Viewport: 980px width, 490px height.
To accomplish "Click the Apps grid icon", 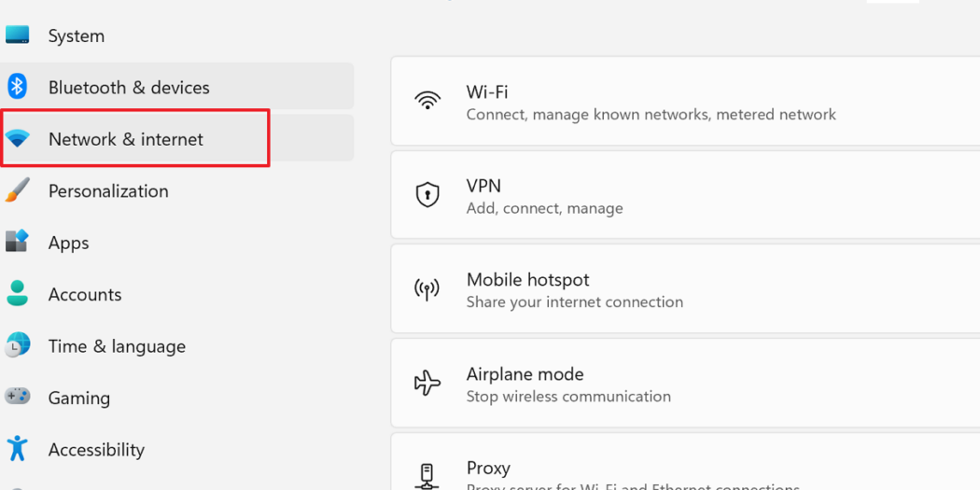I will tap(17, 242).
